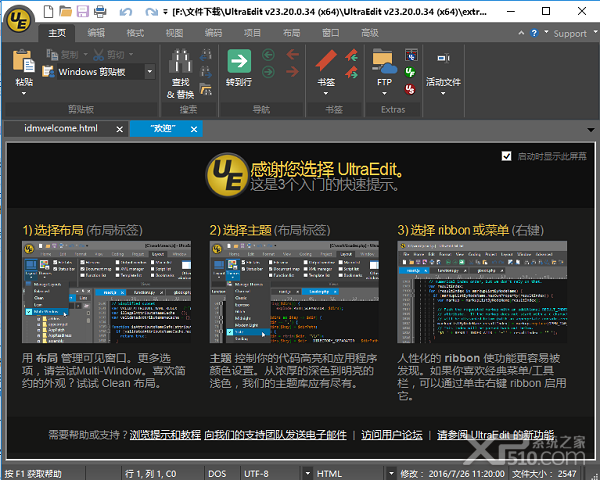The width and height of the screenshot is (600, 480).
Task: Switch to the 高级 ribbon tab
Action: coord(370,33)
